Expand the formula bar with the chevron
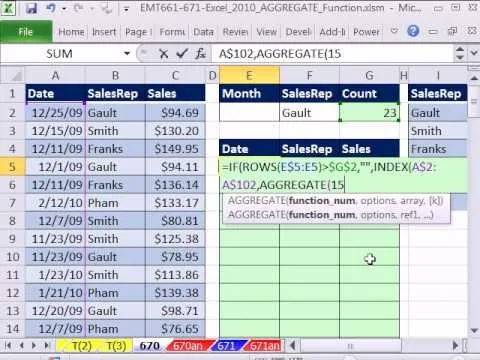The height and width of the screenshot is (360, 480). (x=474, y=53)
